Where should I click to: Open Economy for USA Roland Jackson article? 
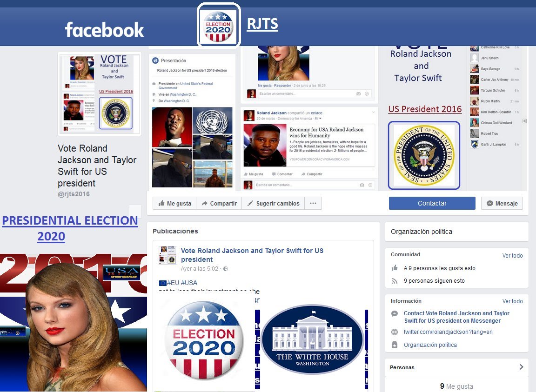(327, 133)
